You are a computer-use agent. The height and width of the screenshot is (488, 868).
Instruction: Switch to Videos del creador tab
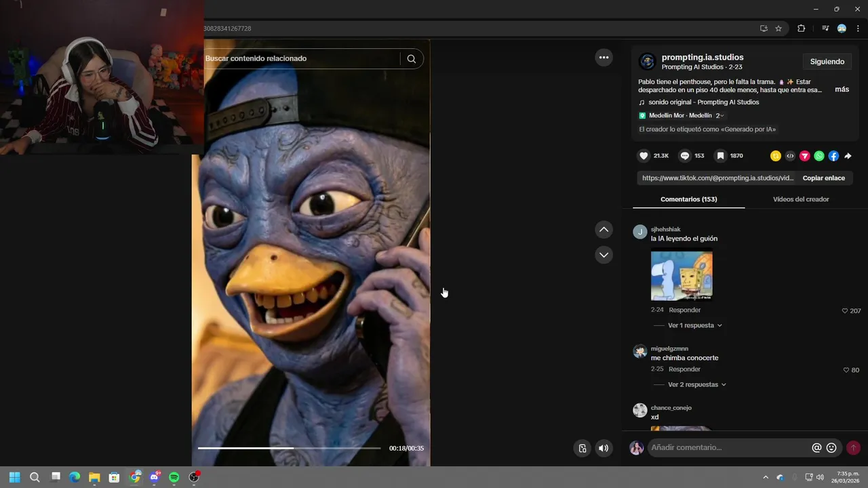click(801, 199)
